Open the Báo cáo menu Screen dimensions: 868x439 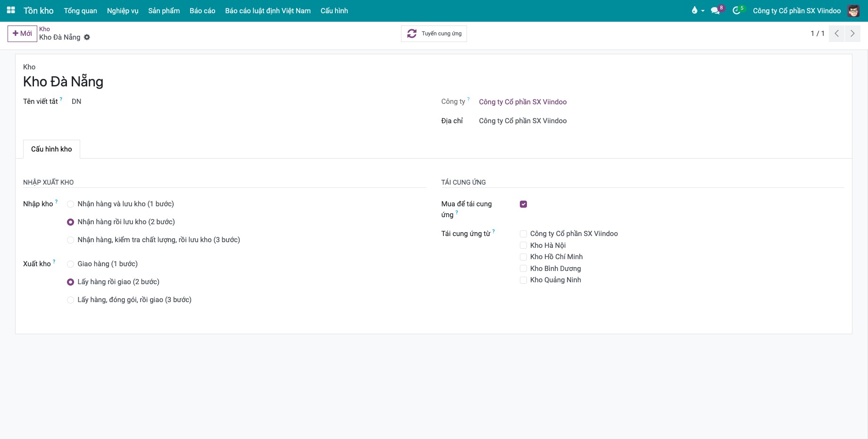point(202,10)
